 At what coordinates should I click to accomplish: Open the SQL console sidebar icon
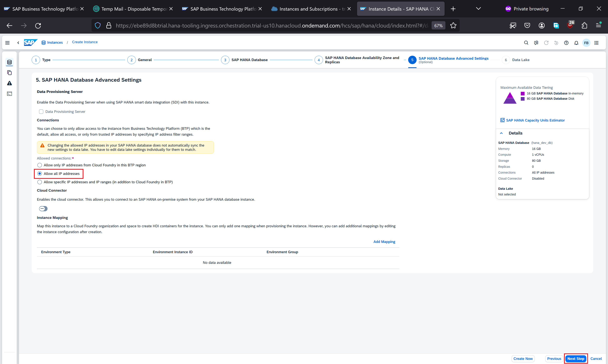(x=9, y=94)
